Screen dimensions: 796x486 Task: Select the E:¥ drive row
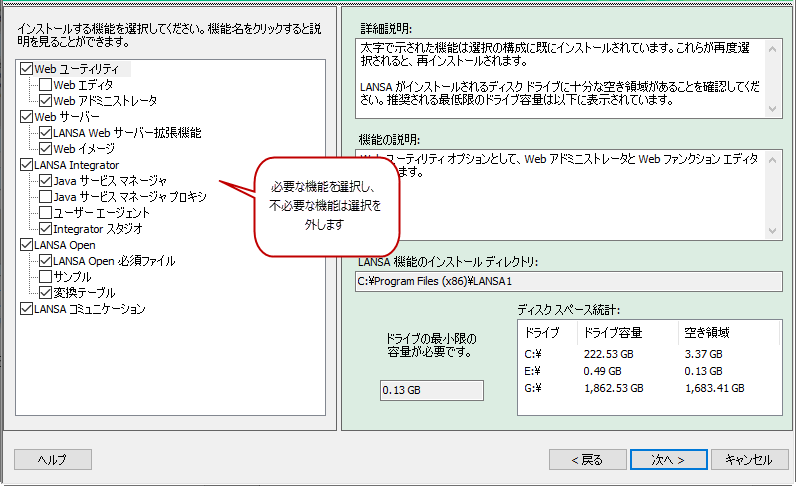[x=649, y=371]
